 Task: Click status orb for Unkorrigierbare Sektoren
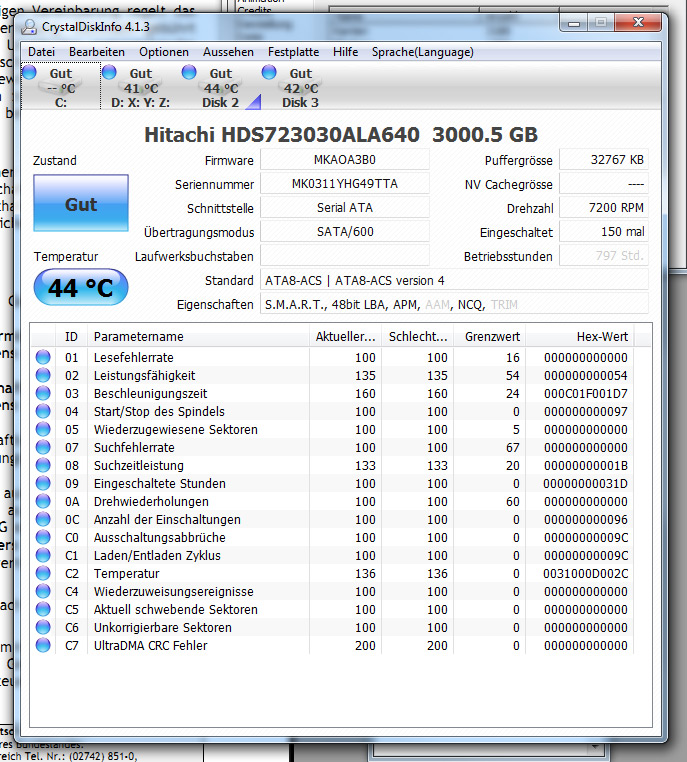click(x=43, y=627)
